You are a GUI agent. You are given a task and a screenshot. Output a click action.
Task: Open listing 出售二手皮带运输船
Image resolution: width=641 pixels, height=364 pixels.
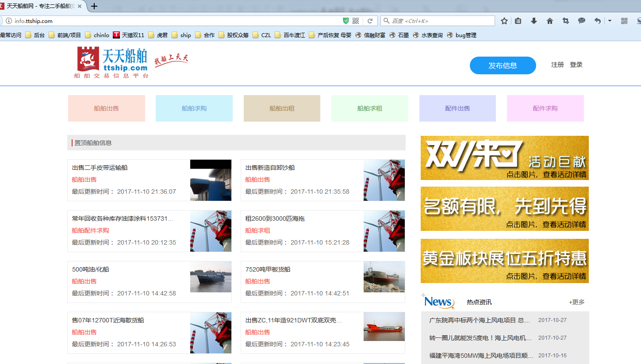click(x=100, y=168)
